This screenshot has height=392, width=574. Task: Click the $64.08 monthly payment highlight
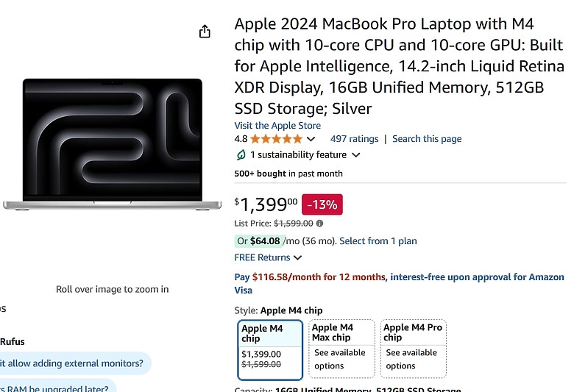point(260,241)
